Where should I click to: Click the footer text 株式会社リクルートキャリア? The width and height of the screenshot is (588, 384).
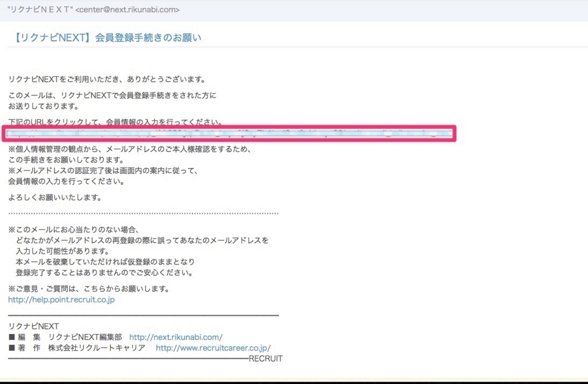[96, 348]
